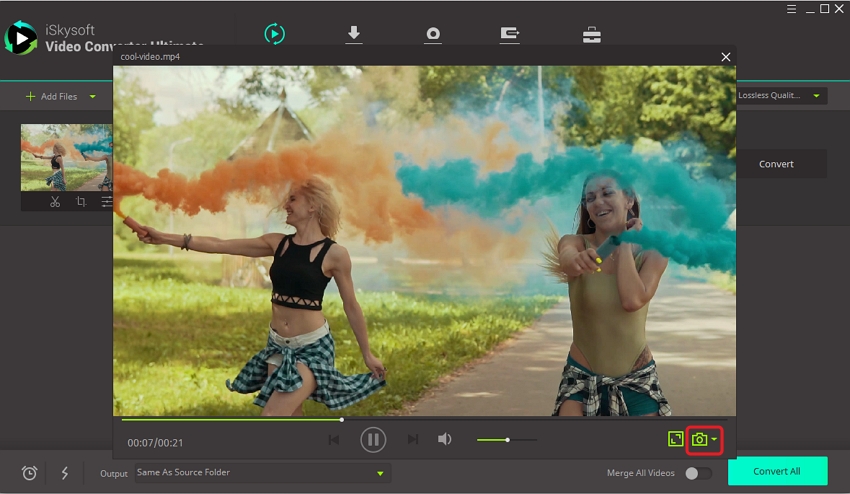Mute the preview using the speaker icon
Viewport: 850px width, 494px height.
click(x=444, y=439)
